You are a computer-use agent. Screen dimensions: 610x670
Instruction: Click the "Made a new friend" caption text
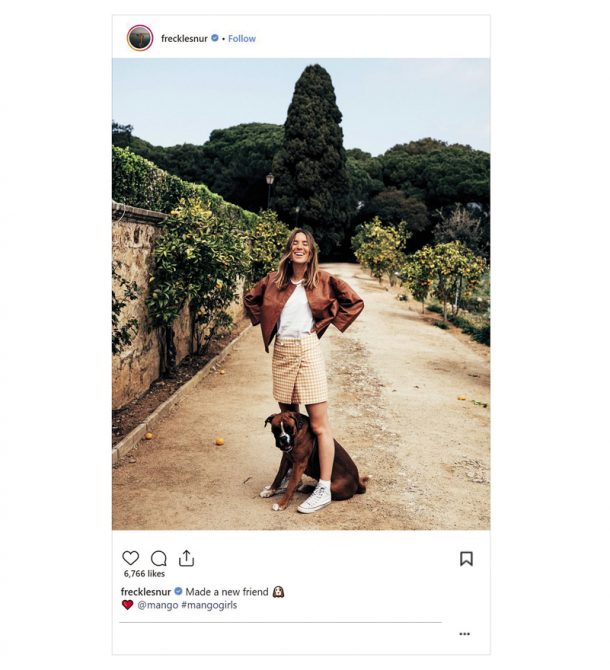(x=227, y=592)
